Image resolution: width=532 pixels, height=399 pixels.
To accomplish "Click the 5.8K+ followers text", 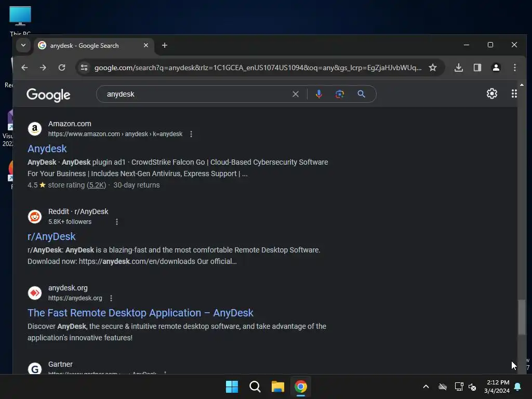I will (x=70, y=222).
